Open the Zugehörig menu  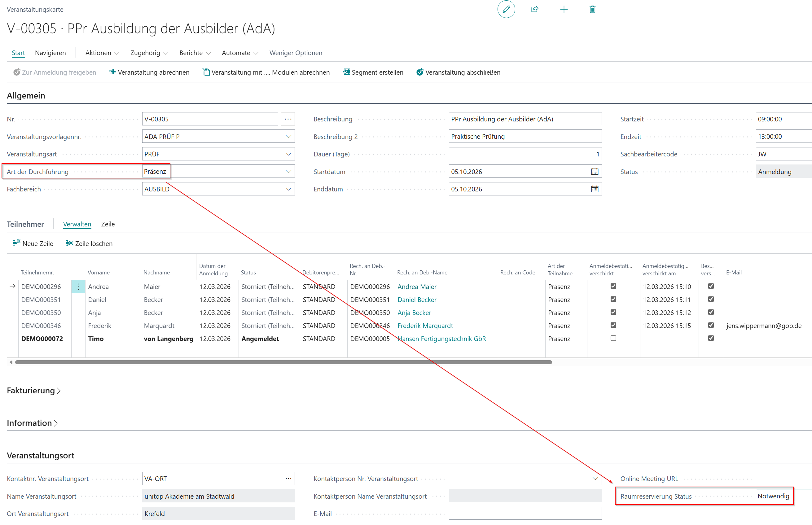pos(149,53)
